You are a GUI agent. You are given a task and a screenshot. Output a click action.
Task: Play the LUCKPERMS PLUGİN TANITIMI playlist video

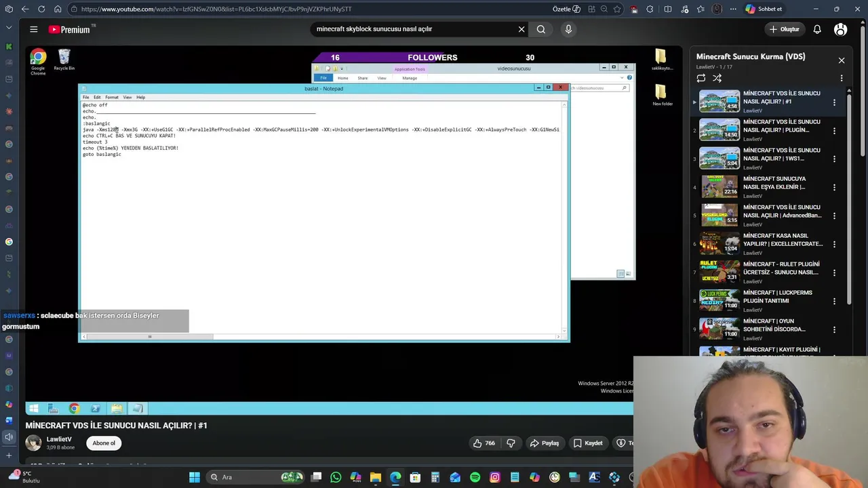(x=719, y=300)
